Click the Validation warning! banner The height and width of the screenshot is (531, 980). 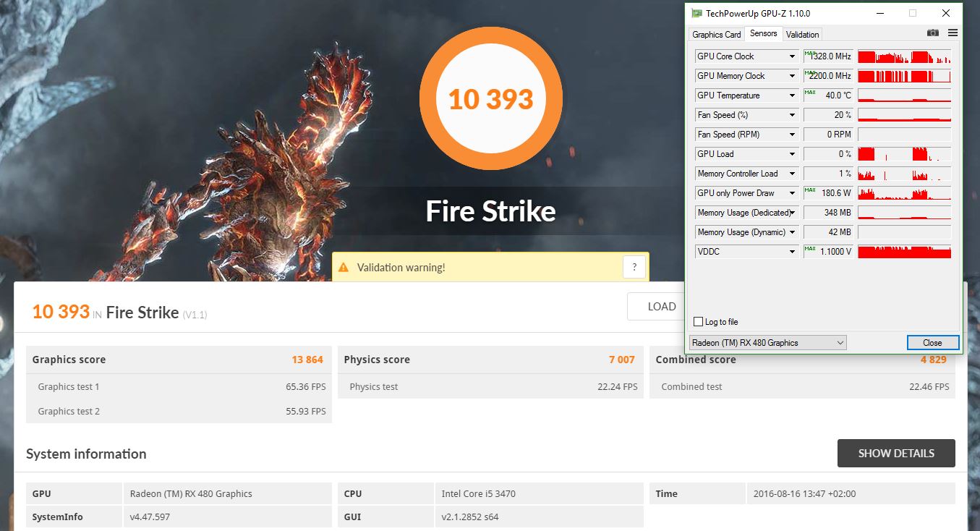490,267
